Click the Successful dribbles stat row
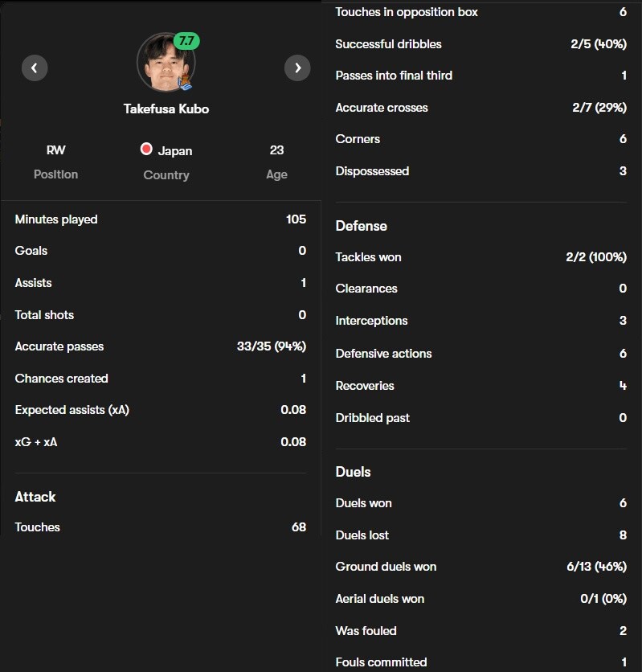Viewport: 642px width, 672px height. 481,44
